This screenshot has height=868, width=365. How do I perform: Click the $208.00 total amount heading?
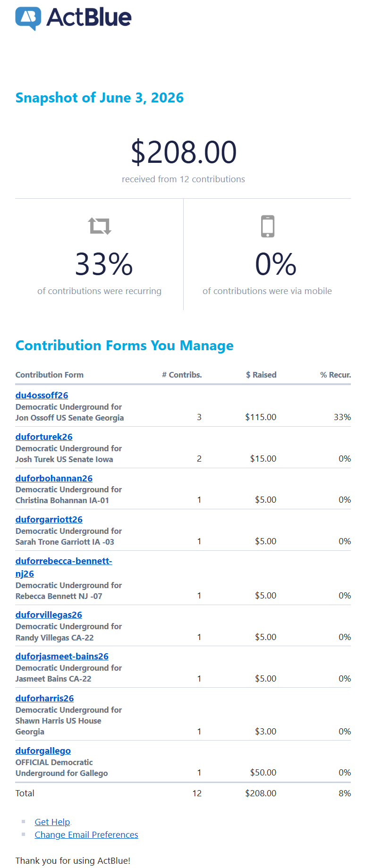pyautogui.click(x=184, y=152)
